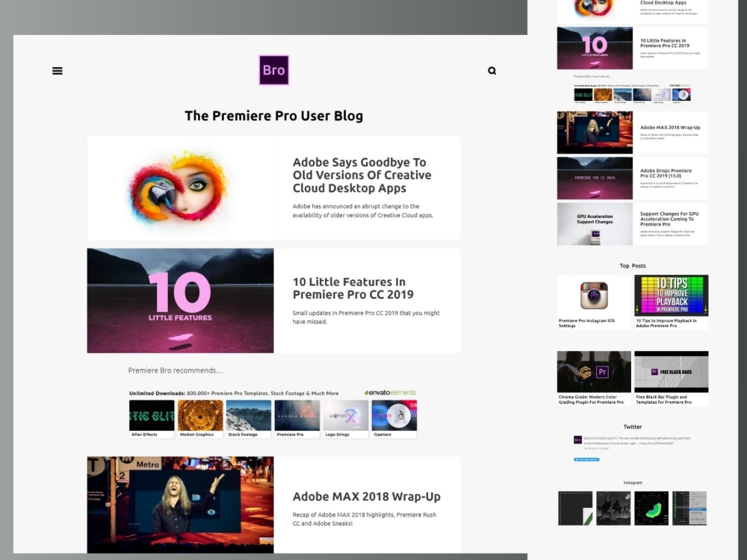Click the Pr app icon in the Cinema Grade thumbnail
The image size is (747, 560).
603,373
